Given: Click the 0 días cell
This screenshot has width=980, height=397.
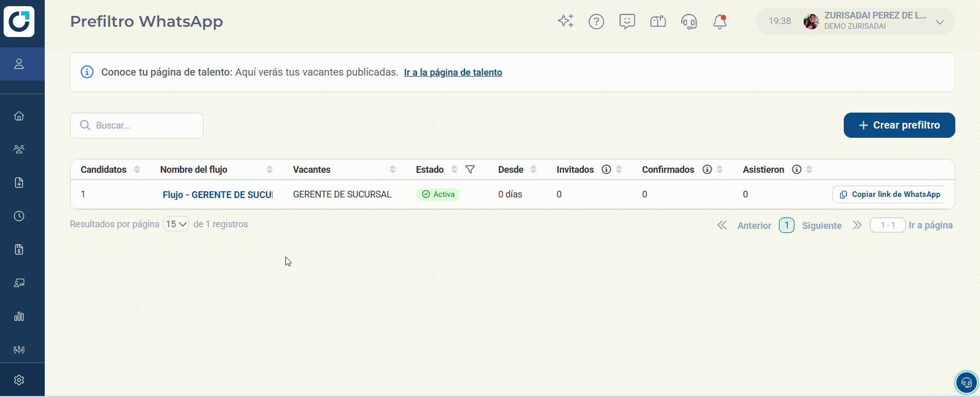Looking at the screenshot, I should pos(510,194).
